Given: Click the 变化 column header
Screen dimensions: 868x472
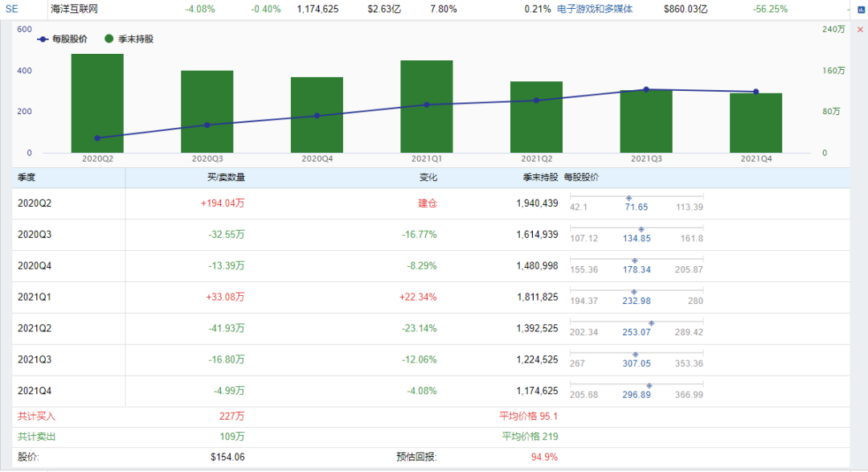Looking at the screenshot, I should pos(428,177).
